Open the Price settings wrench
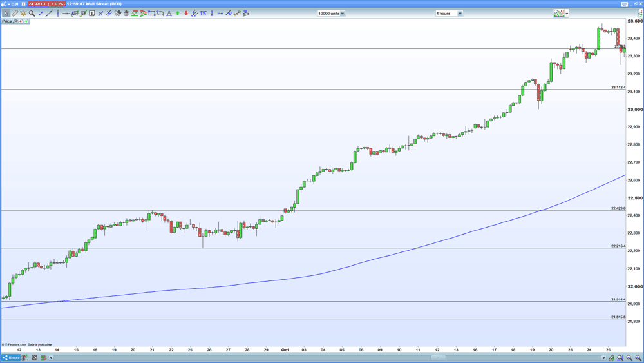The height and width of the screenshot is (363, 644). (x=15, y=21)
